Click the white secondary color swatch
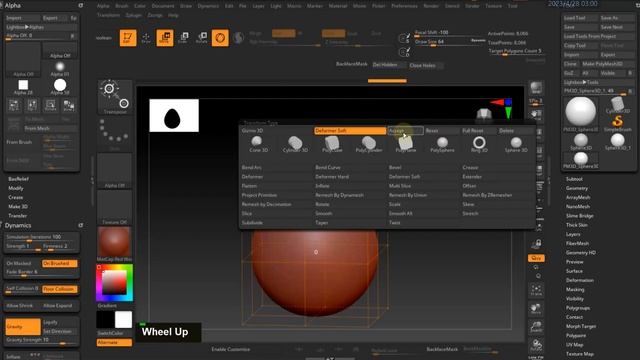Viewport: 640px width, 360px height. tap(123, 320)
